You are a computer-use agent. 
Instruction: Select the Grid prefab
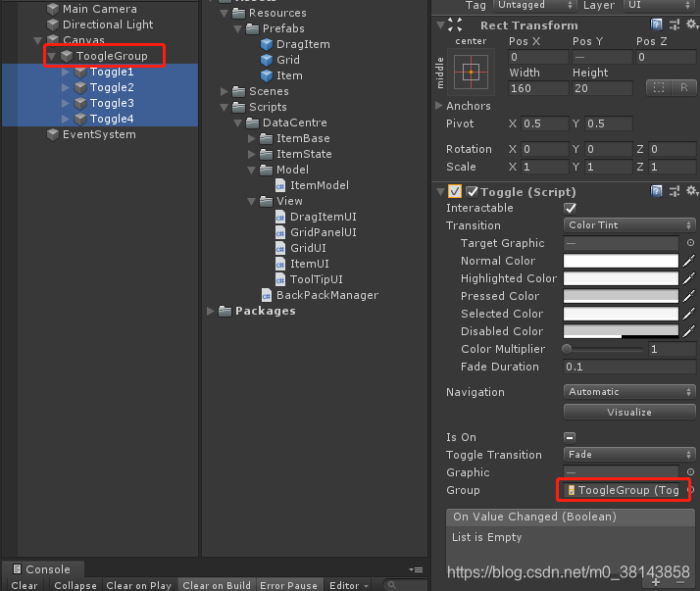point(280,60)
